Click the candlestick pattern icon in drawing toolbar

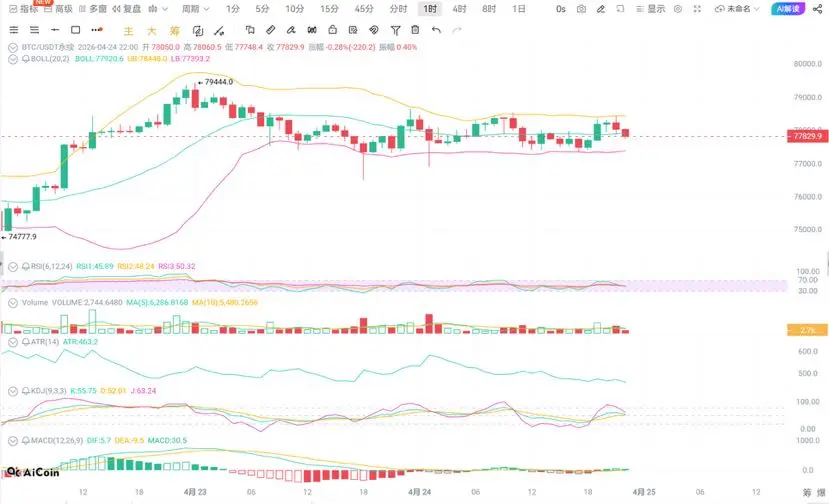312,30
